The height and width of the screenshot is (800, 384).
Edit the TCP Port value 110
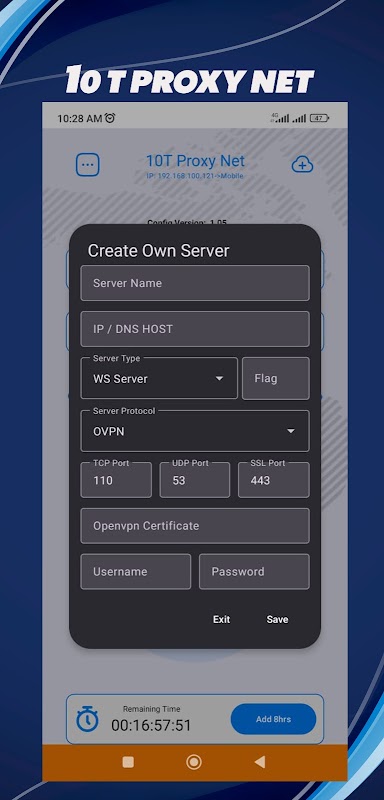pyautogui.click(x=116, y=480)
